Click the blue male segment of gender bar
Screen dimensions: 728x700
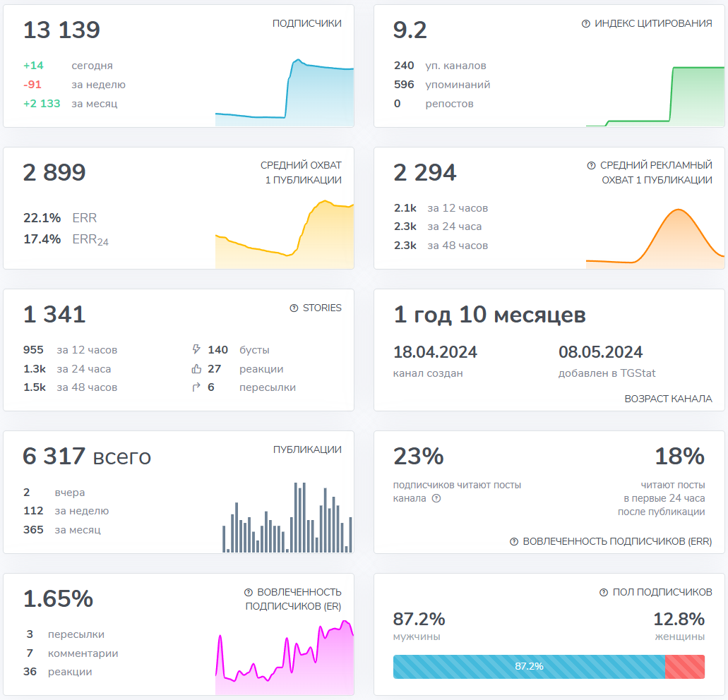pyautogui.click(x=528, y=667)
